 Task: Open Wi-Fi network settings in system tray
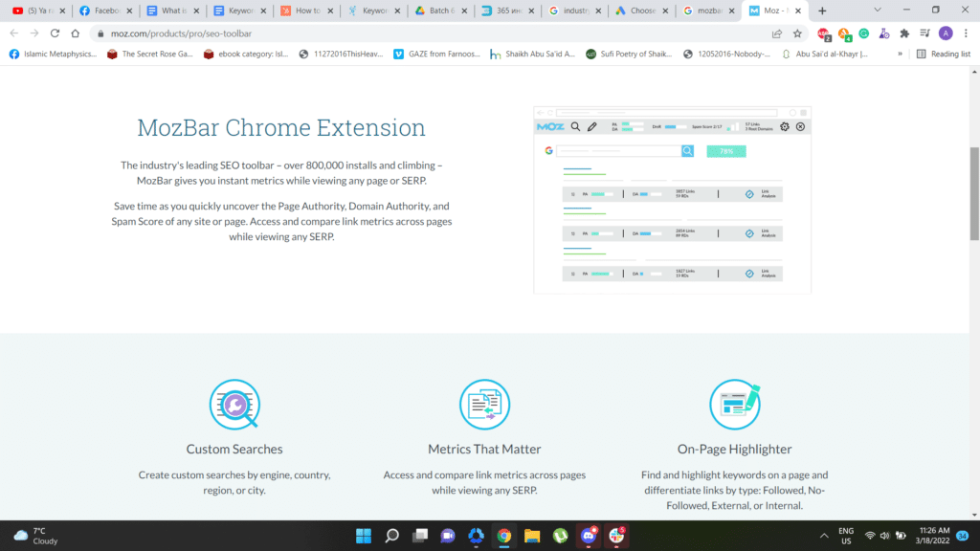(869, 536)
